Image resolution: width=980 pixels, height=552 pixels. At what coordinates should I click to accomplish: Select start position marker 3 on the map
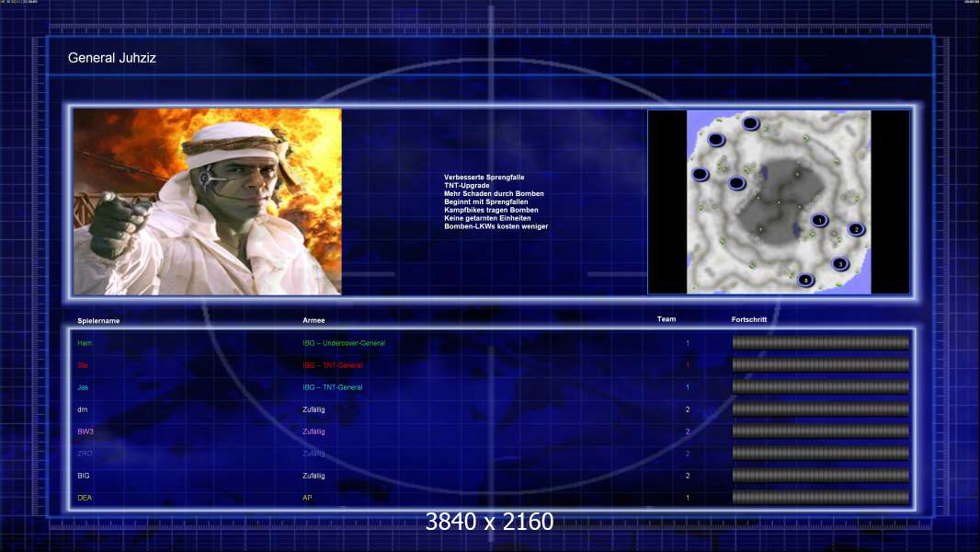(840, 264)
